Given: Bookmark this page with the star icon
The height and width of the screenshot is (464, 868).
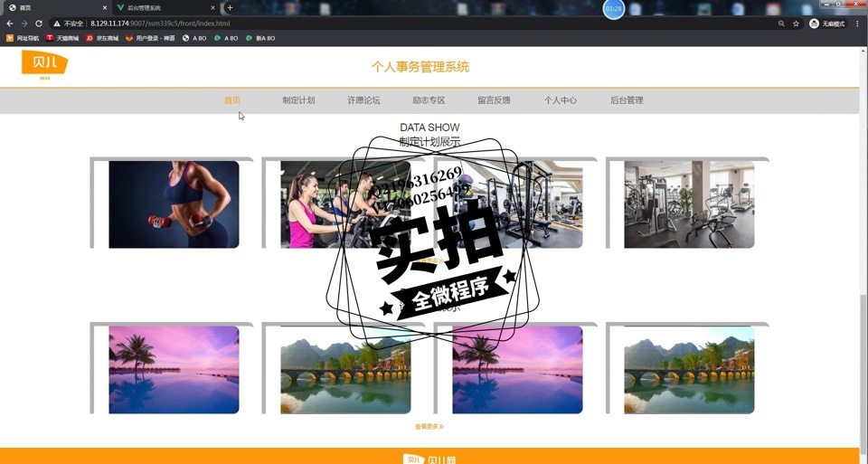Looking at the screenshot, I should tap(796, 24).
